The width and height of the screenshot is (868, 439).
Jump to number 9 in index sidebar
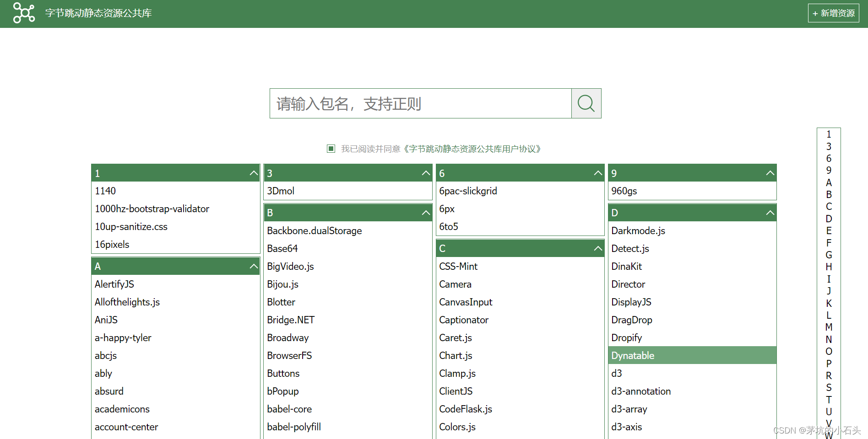829,170
